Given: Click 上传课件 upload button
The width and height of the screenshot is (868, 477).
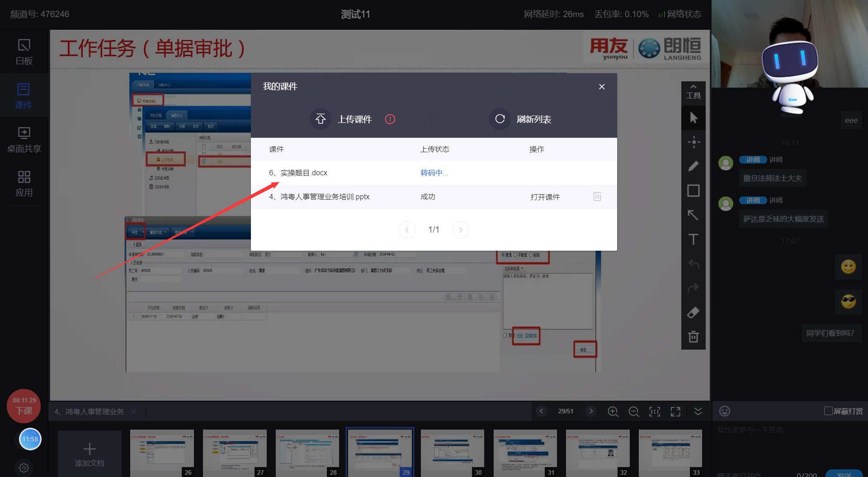Looking at the screenshot, I should (342, 119).
